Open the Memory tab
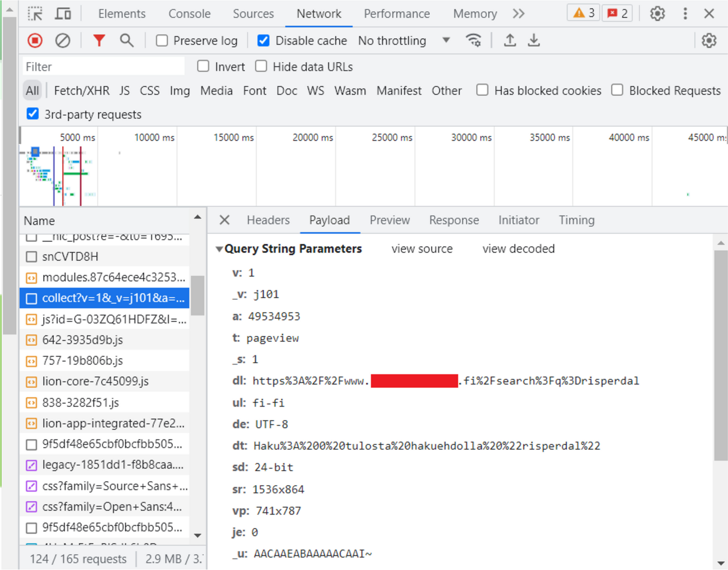Viewport: 728px width, 570px height. click(x=475, y=14)
